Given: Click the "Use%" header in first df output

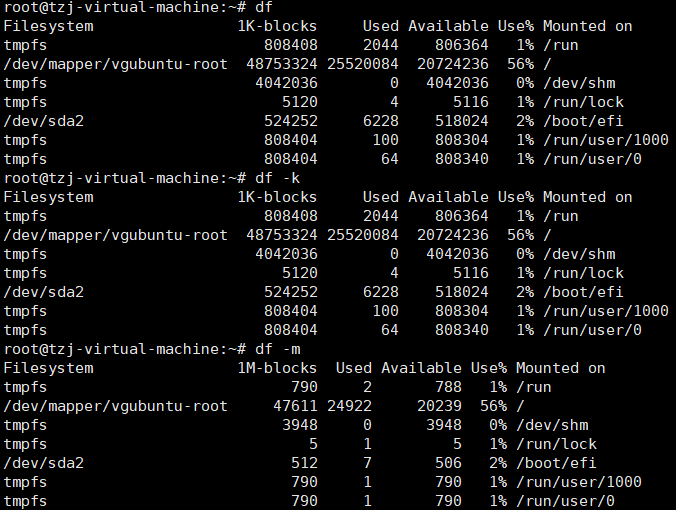Looking at the screenshot, I should pyautogui.click(x=516, y=26).
